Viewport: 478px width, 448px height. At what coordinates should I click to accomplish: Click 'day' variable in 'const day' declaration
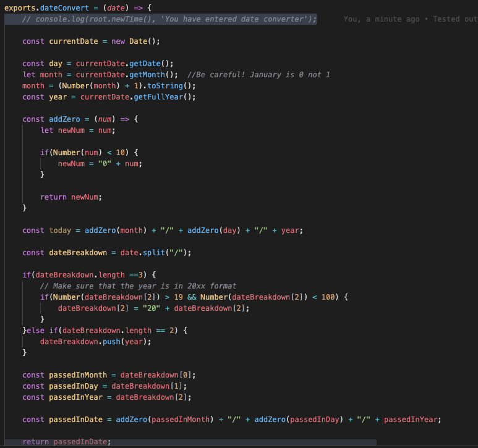[56, 64]
